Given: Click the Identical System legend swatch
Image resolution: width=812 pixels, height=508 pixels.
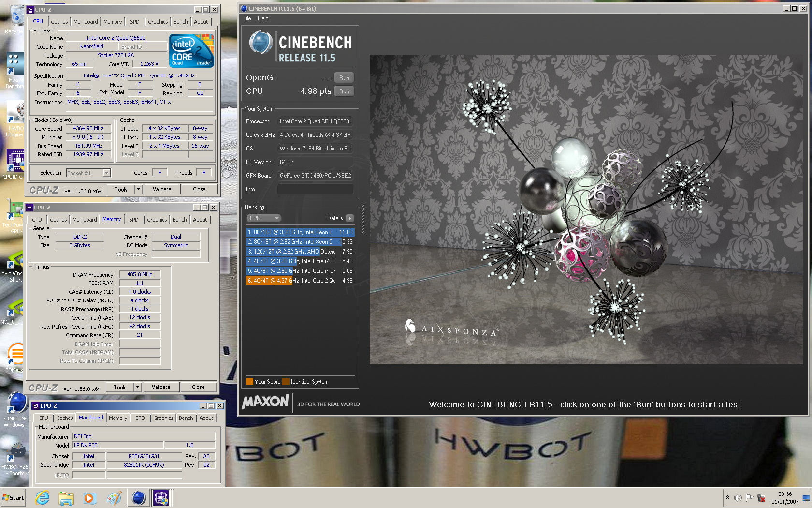Looking at the screenshot, I should coord(286,382).
